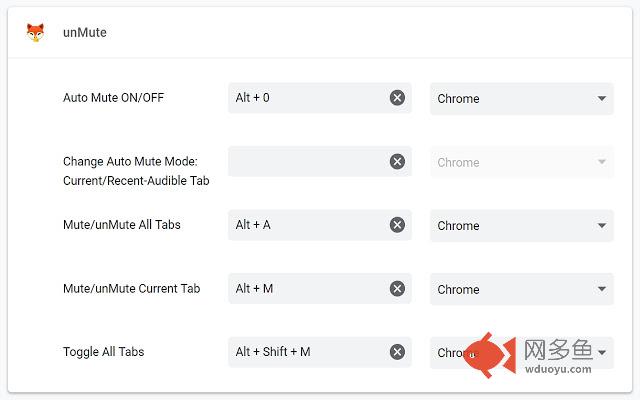Click the empty Auto Mute Mode shortcut field
The width and height of the screenshot is (640, 400).
305,162
